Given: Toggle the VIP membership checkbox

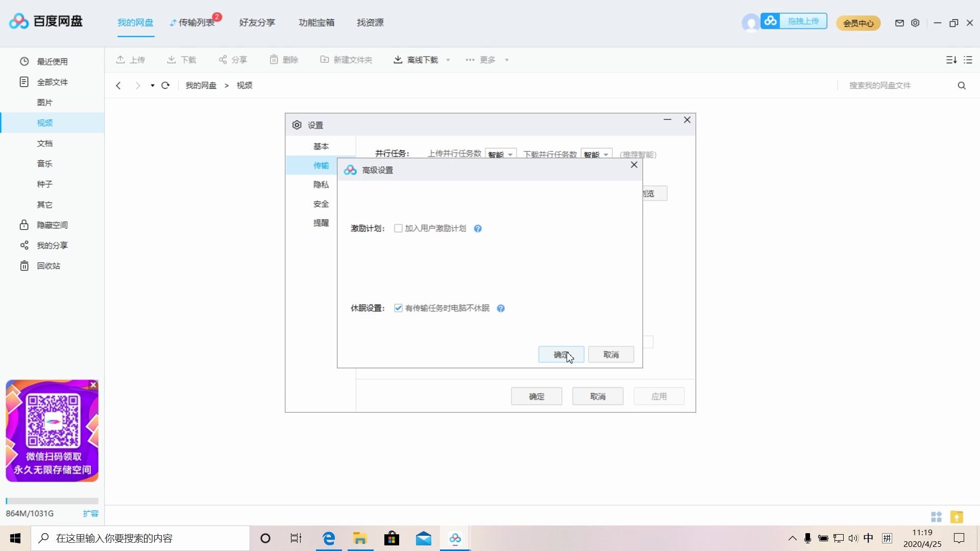Looking at the screenshot, I should [x=398, y=228].
